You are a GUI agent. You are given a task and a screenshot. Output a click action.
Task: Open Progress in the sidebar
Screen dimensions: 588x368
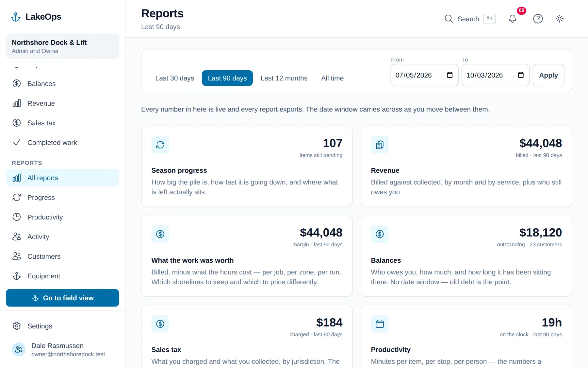coord(62,198)
